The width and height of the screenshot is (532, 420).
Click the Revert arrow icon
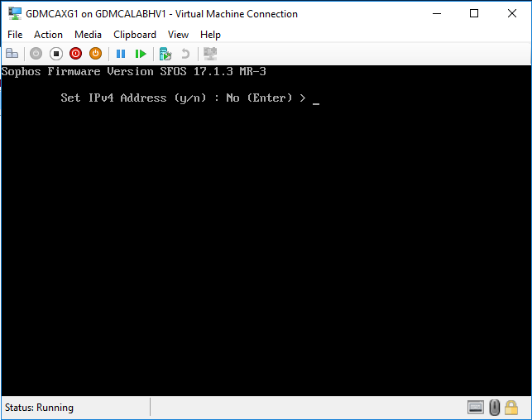185,54
